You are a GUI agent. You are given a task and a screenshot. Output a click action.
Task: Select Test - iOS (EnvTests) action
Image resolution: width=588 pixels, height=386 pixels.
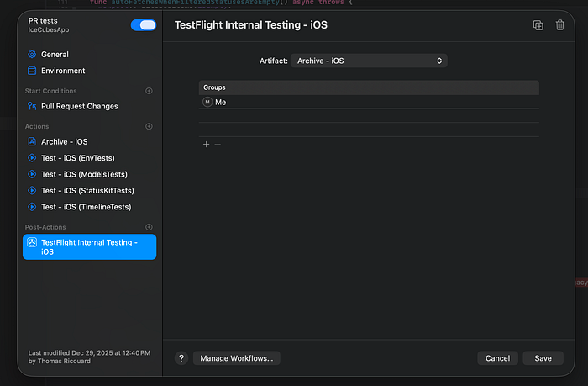point(89,158)
